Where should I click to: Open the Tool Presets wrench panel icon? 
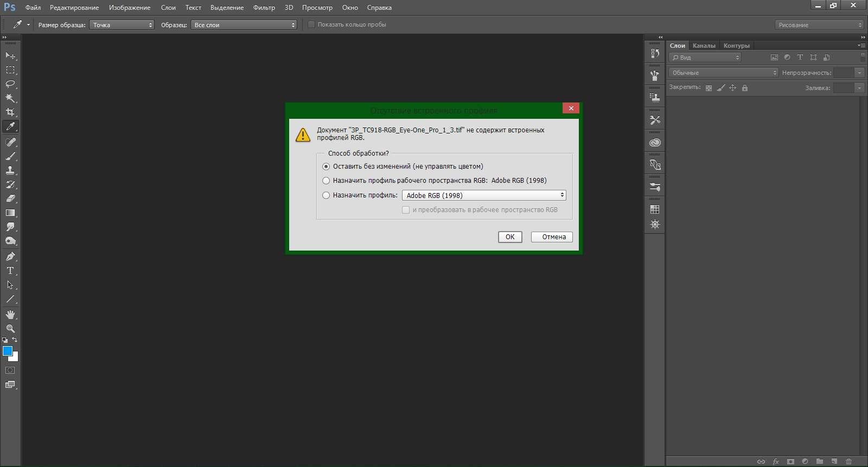[x=655, y=120]
